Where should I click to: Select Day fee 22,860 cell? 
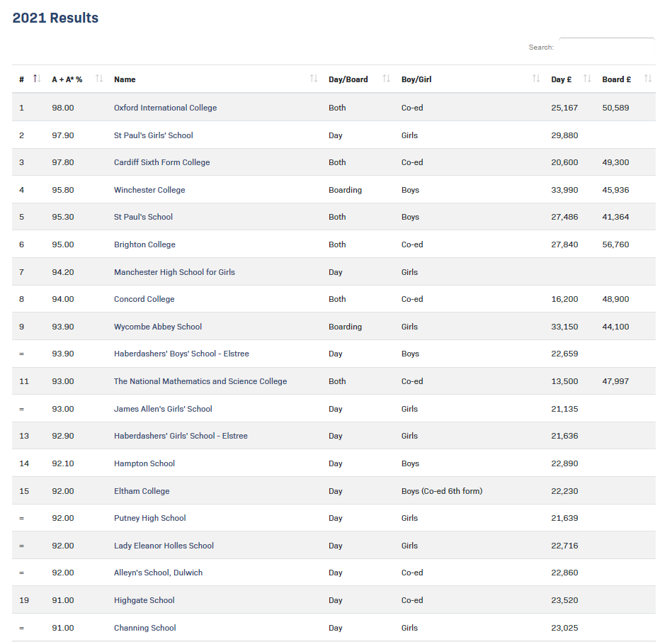pos(564,573)
